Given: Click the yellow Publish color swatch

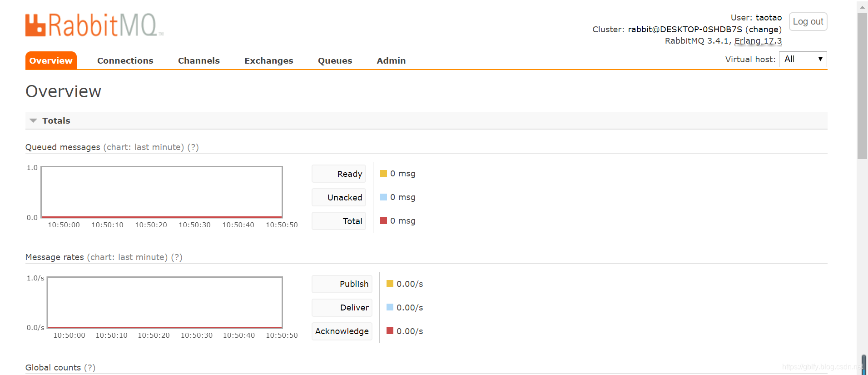Looking at the screenshot, I should coord(390,284).
